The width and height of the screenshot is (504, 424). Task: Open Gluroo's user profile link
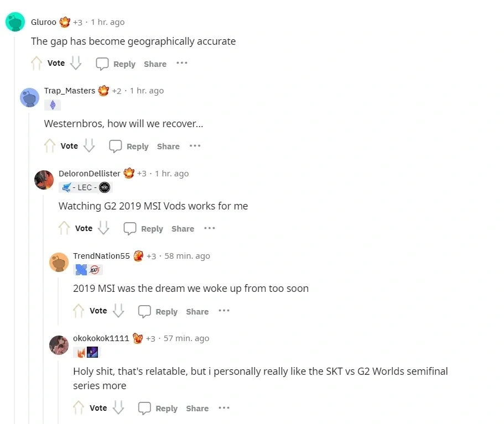coord(43,22)
